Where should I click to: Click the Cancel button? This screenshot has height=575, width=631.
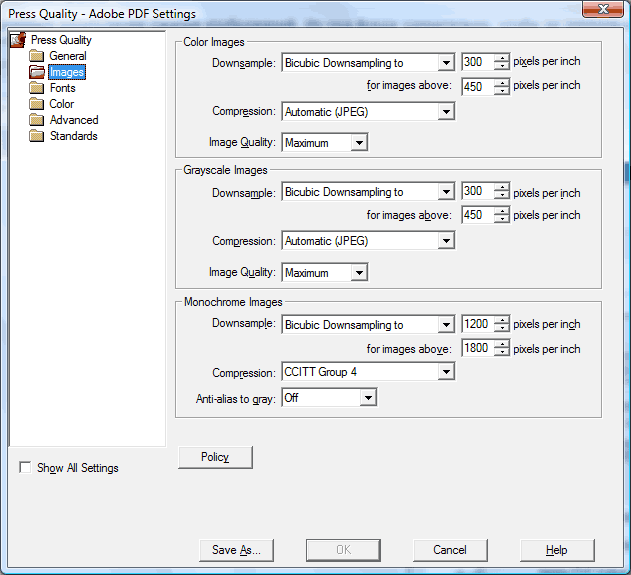[450, 550]
